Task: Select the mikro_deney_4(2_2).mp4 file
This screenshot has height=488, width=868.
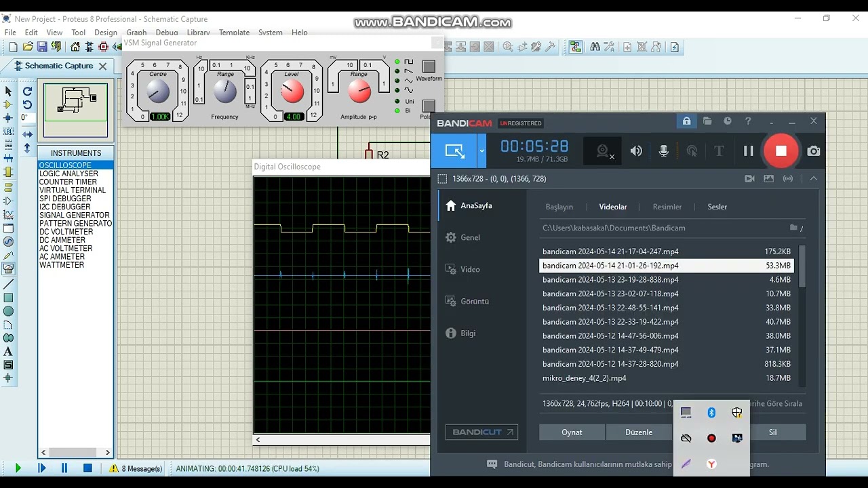Action: (x=667, y=378)
